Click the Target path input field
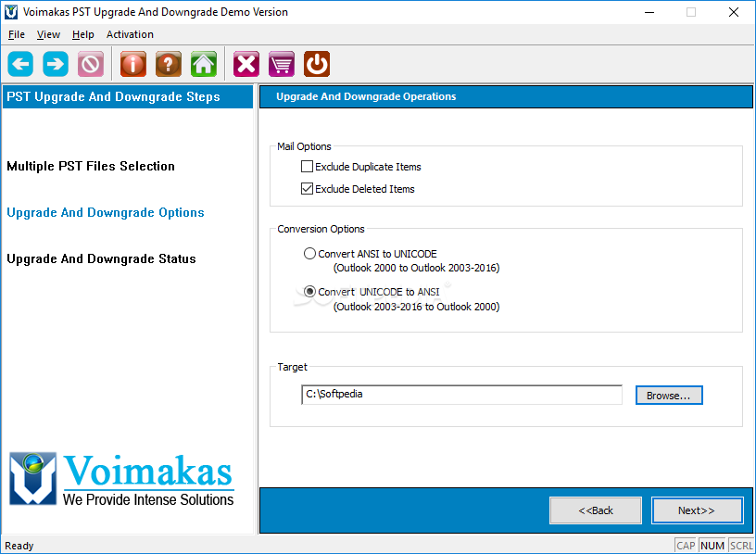 coord(461,395)
